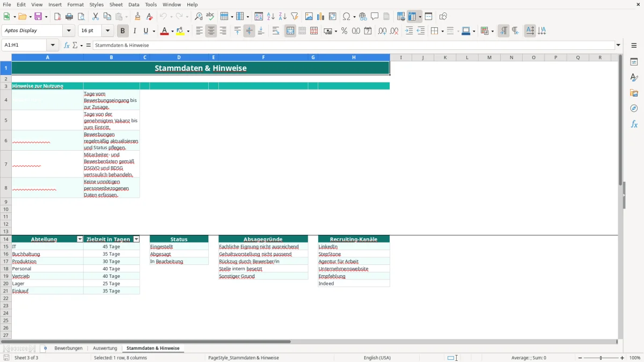Insert a pivot table
Viewport: 644px width, 362px height.
click(333, 17)
